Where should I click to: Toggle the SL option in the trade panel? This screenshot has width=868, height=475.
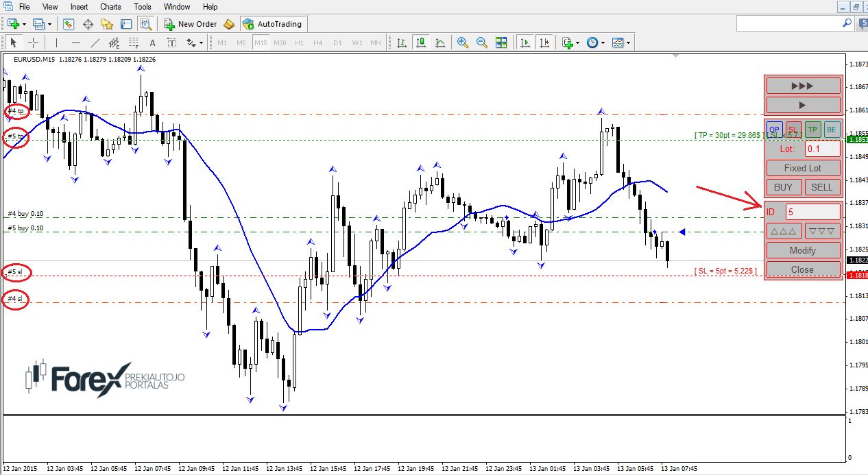tap(793, 129)
